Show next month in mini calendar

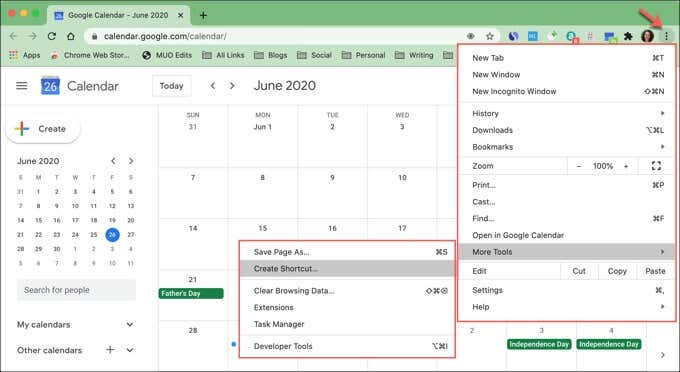pos(131,161)
